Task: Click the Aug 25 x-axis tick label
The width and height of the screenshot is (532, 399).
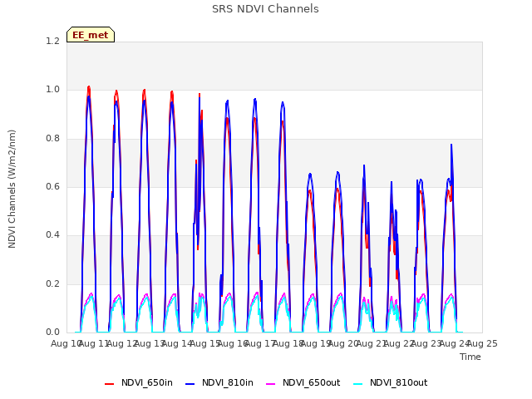Action: coord(482,343)
